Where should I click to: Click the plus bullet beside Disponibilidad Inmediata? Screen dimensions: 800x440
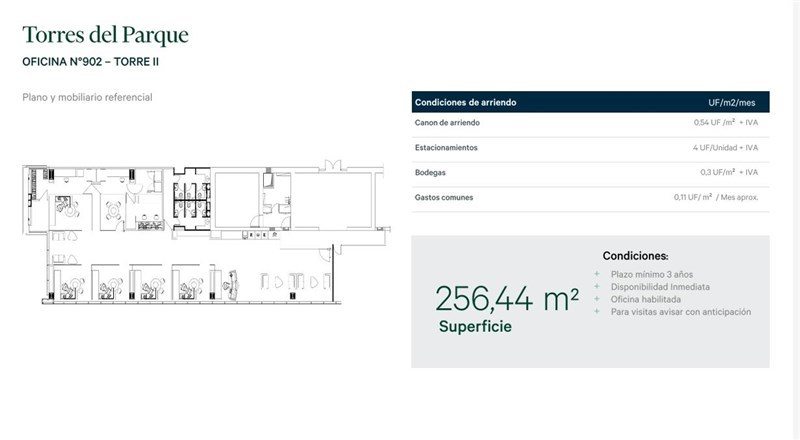(x=596, y=286)
